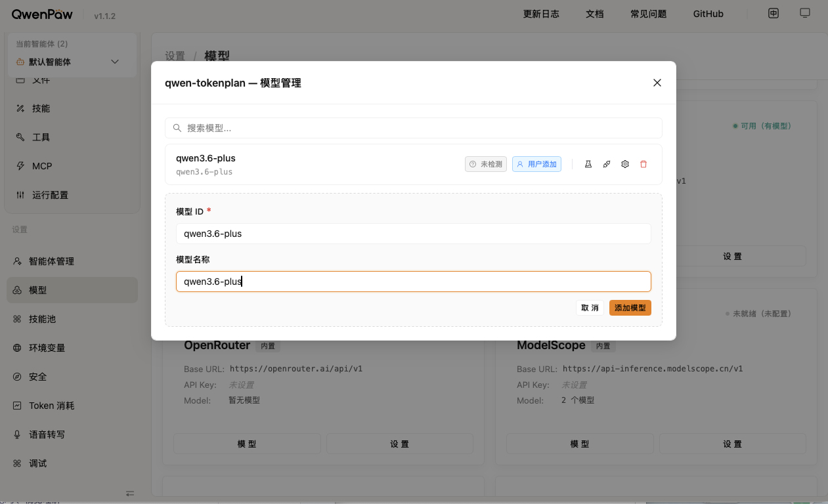Screen dimensions: 828x504
Task: Open 更新日志 in the top navigation
Action: 541,14
